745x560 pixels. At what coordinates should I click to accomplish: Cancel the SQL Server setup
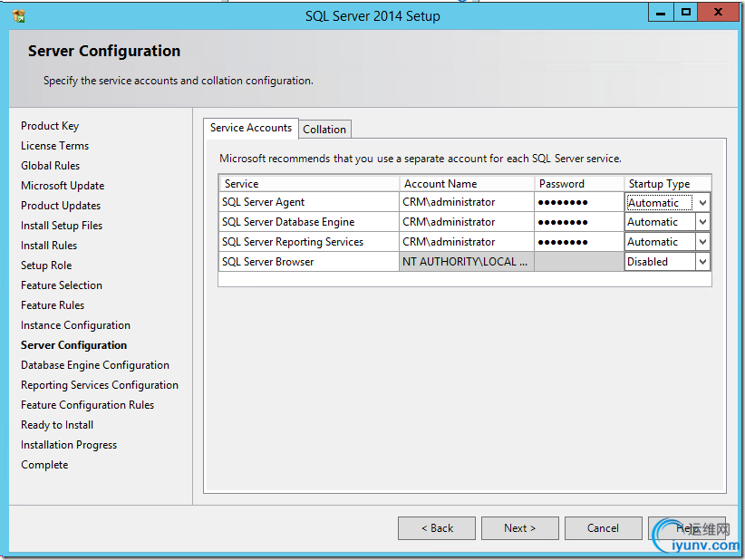(x=603, y=528)
